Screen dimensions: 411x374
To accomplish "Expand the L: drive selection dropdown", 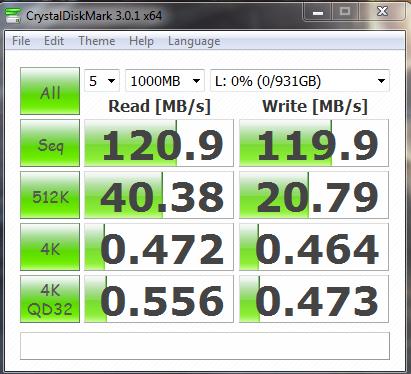I will pyautogui.click(x=300, y=81).
